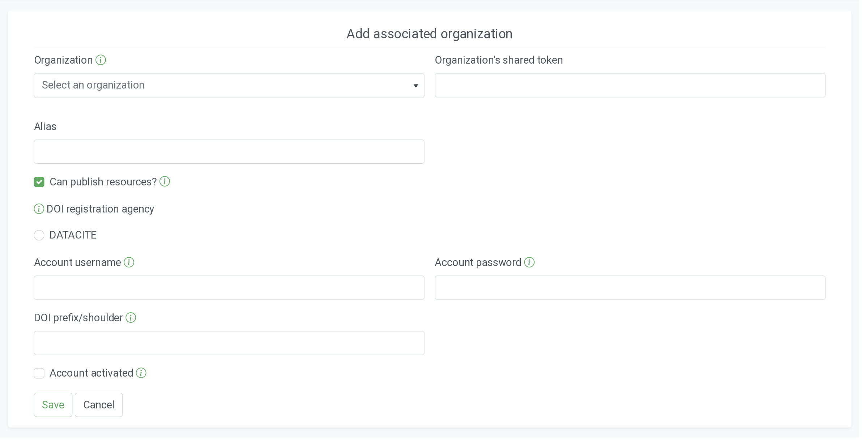
Task: Select the DATACITE radio button
Action: [x=39, y=235]
